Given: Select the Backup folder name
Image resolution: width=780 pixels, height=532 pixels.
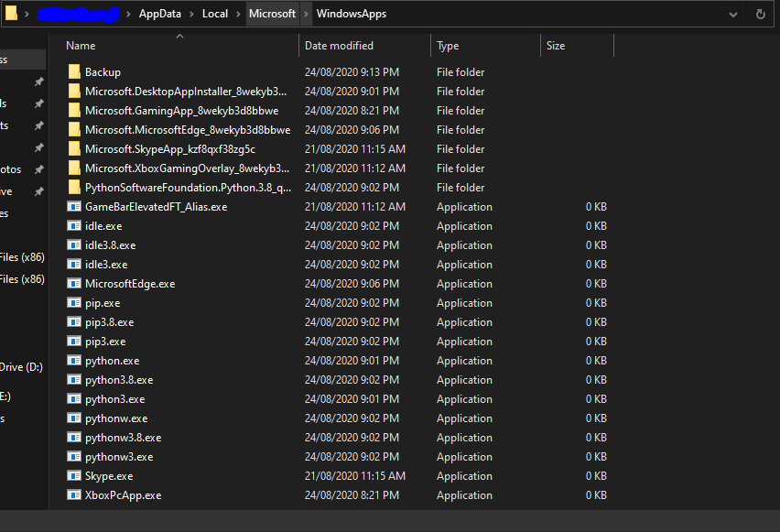Looking at the screenshot, I should click(x=103, y=72).
